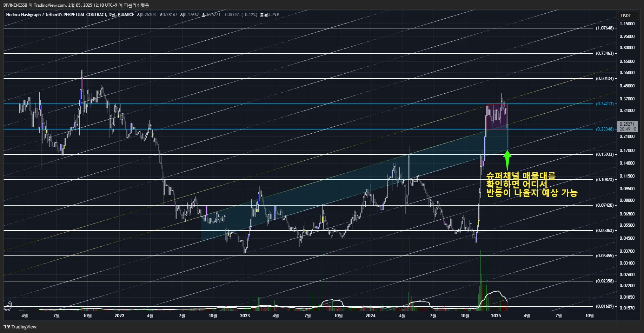Click the BINANCE exchange label

point(126,15)
